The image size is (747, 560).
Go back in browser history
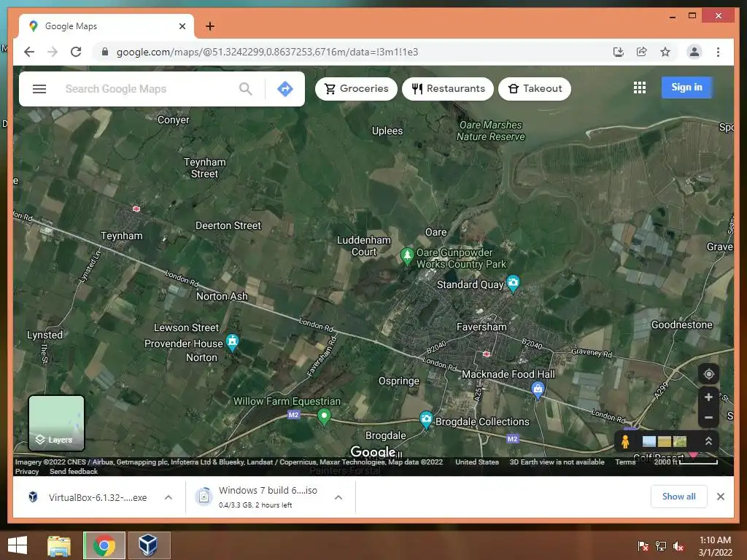click(x=29, y=52)
